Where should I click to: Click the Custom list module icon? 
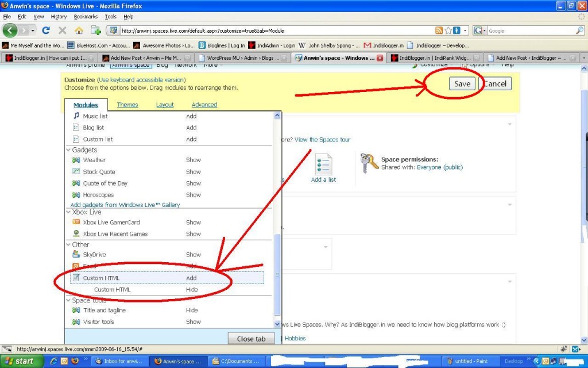point(76,139)
